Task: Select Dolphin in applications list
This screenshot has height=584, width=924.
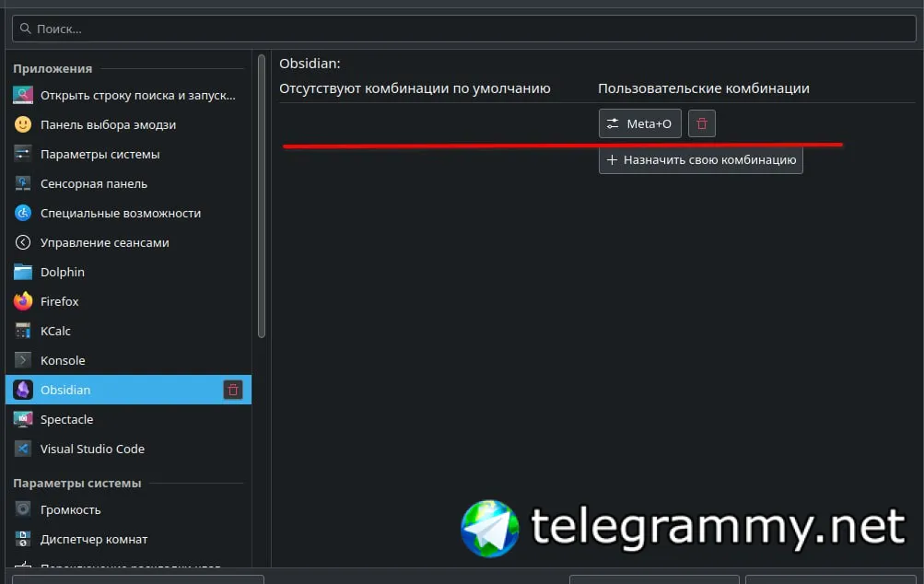Action: point(128,272)
